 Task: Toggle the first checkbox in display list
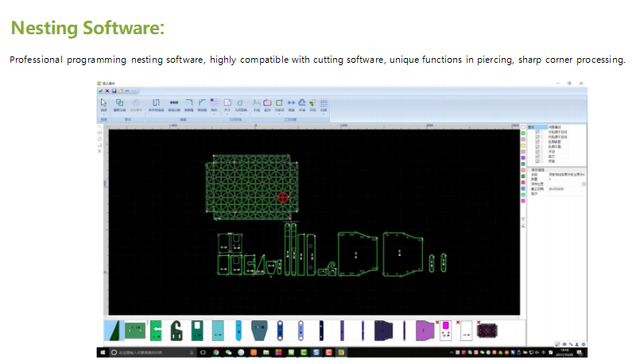[x=537, y=131]
